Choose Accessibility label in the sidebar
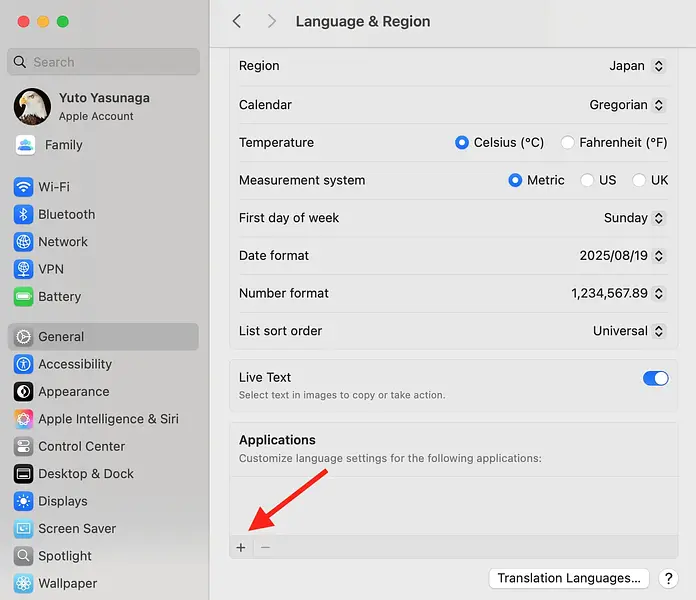Viewport: 696px width, 600px height. (75, 364)
